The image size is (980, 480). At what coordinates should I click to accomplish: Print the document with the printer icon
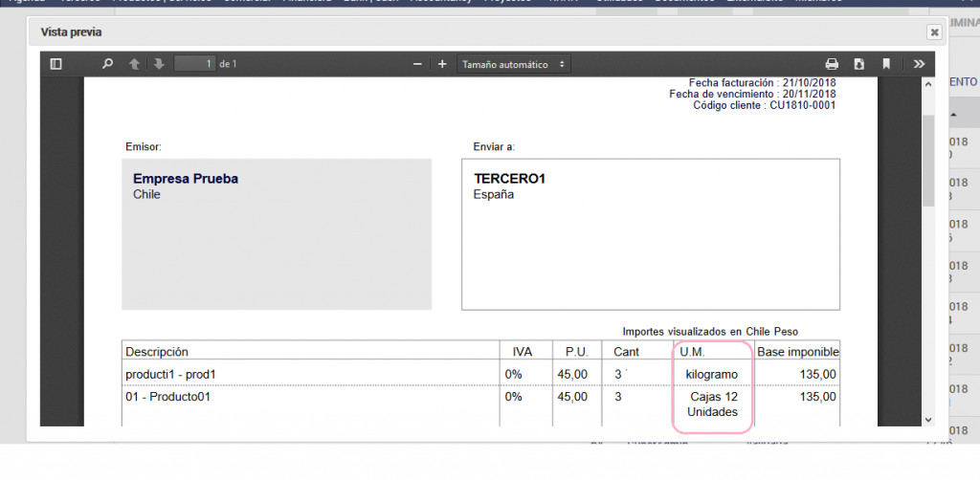point(832,64)
